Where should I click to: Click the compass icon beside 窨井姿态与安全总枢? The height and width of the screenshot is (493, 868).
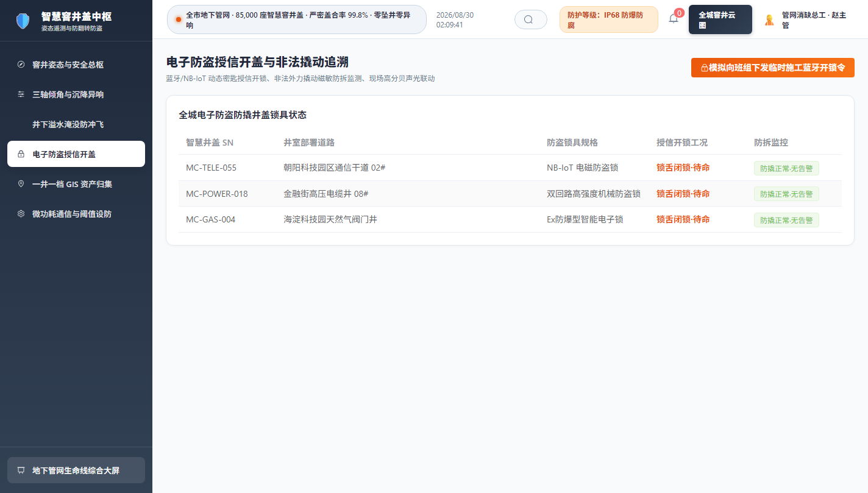pyautogui.click(x=21, y=65)
